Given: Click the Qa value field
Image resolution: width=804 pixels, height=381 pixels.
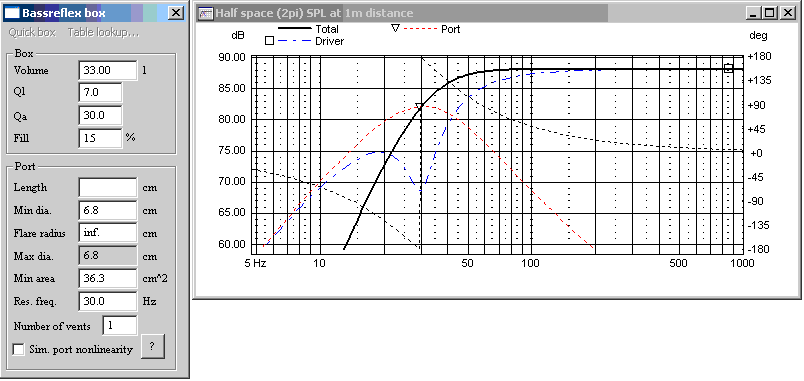Looking at the screenshot, I should tap(100, 115).
